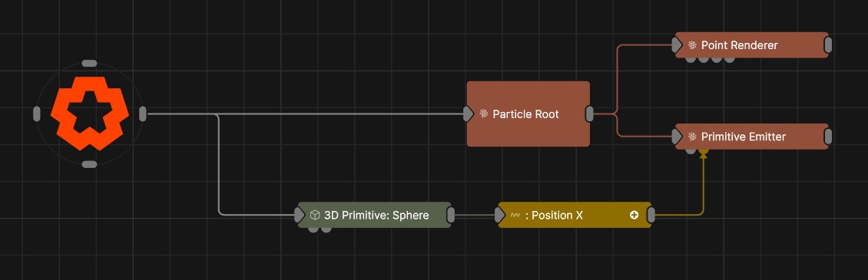Click the Root node's left connector
The width and height of the screenshot is (868, 280).
click(x=37, y=114)
